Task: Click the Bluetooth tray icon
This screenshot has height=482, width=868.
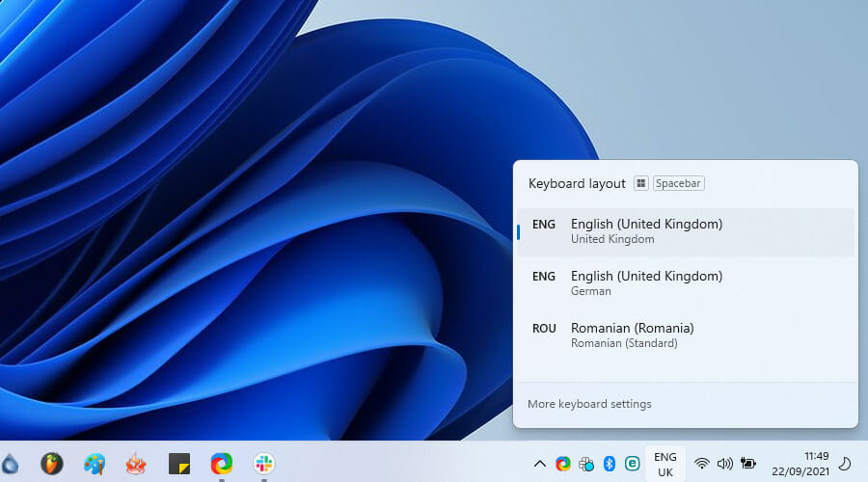Action: [x=610, y=464]
